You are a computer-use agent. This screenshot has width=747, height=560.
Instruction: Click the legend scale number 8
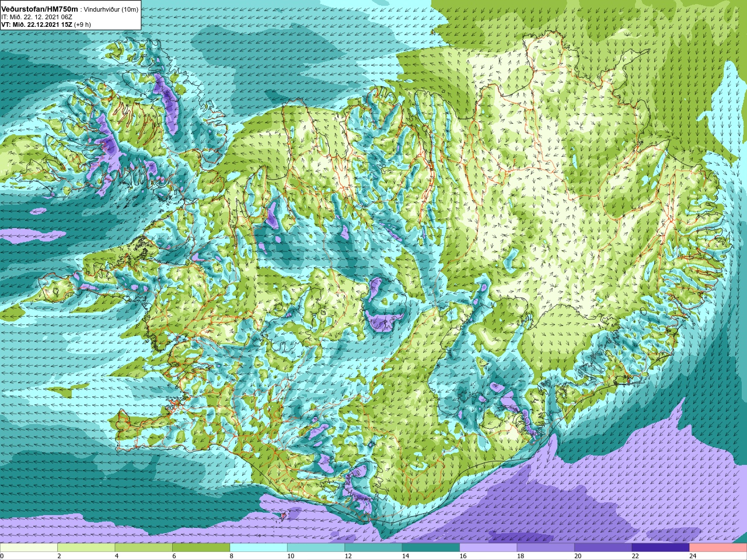tap(232, 556)
